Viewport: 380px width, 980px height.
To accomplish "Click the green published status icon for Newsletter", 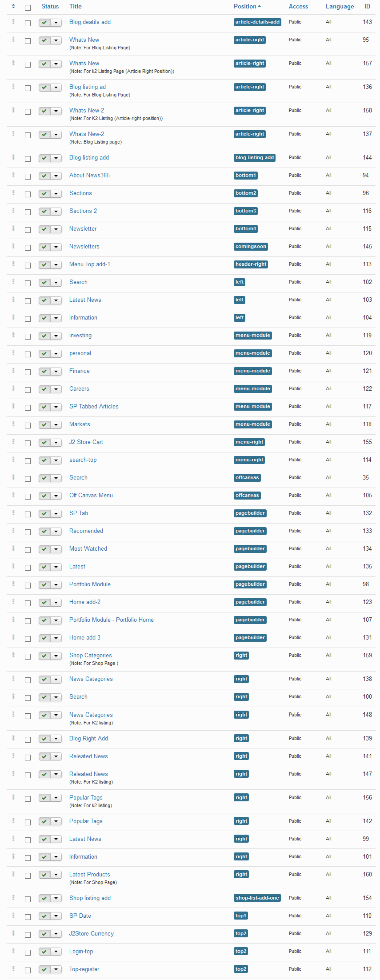I will 44,229.
